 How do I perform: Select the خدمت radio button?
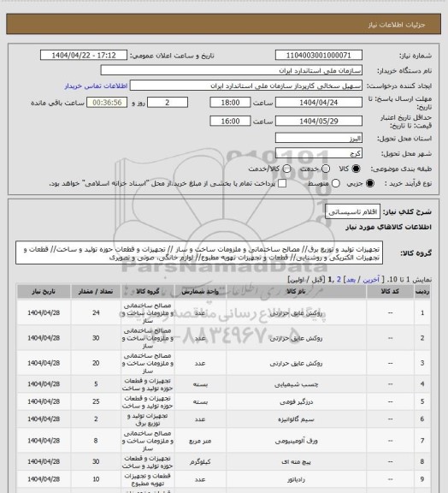point(326,169)
